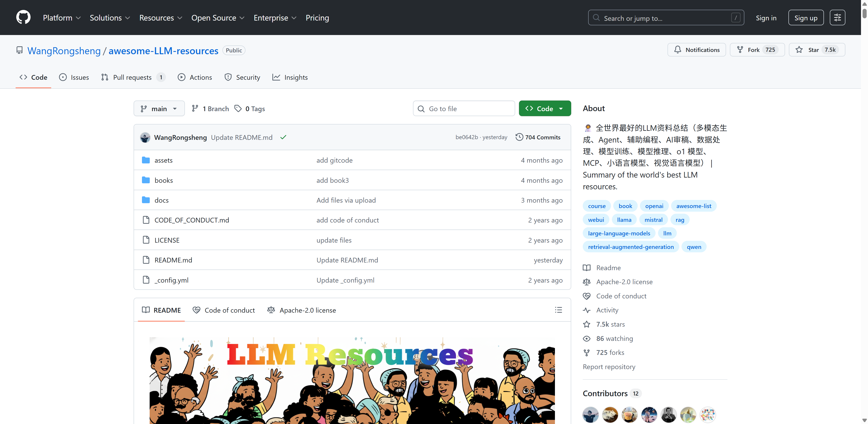Click the Sign up button
Viewport: 868px width, 424px height.
[806, 18]
